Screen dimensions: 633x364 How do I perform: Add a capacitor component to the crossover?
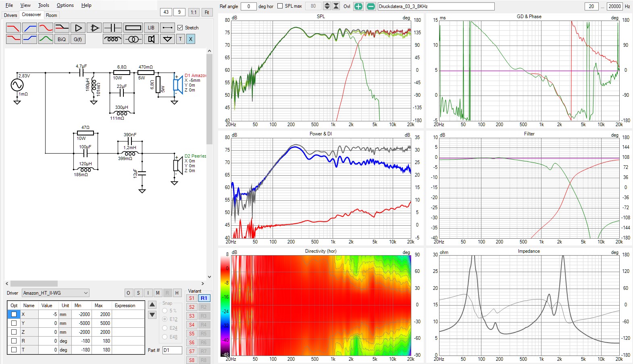[x=112, y=28]
